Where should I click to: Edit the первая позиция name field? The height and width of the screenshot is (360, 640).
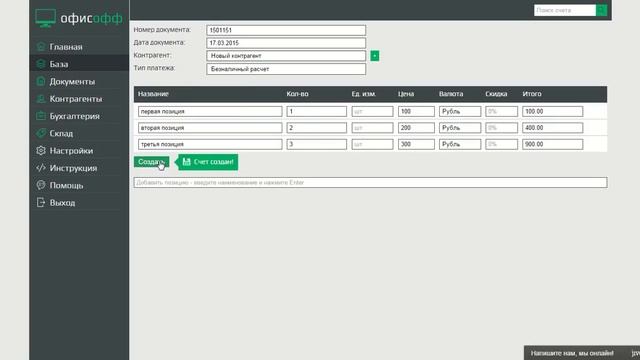point(210,111)
